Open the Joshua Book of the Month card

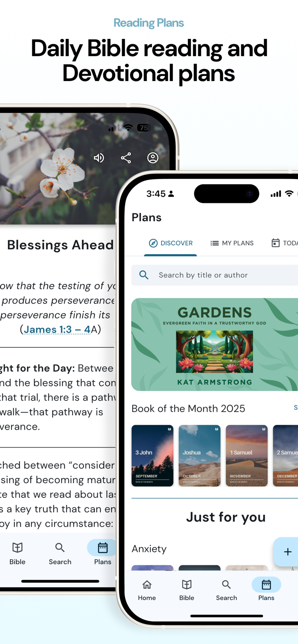(x=199, y=456)
